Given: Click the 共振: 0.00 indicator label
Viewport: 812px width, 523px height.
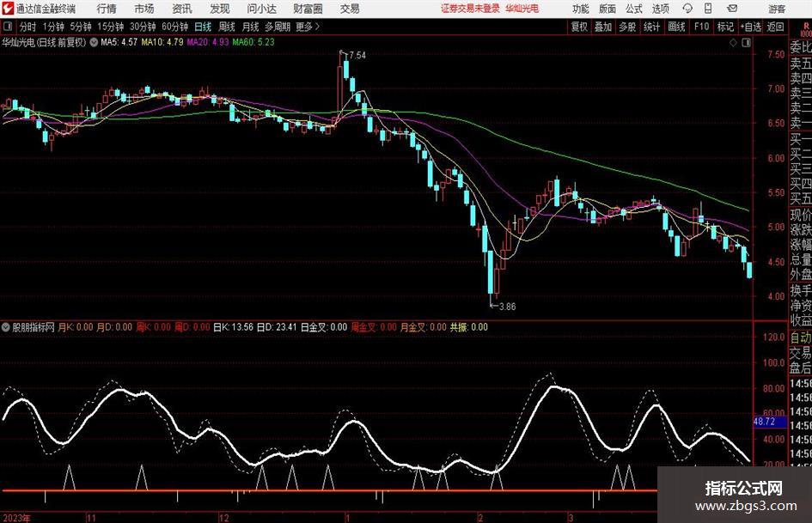Looking at the screenshot, I should tap(468, 327).
